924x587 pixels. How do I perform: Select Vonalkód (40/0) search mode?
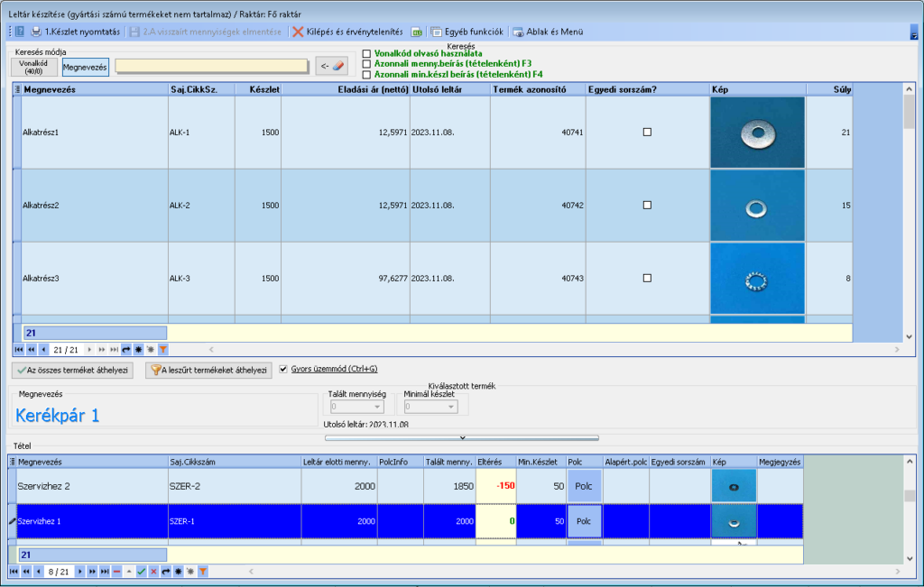(33, 67)
